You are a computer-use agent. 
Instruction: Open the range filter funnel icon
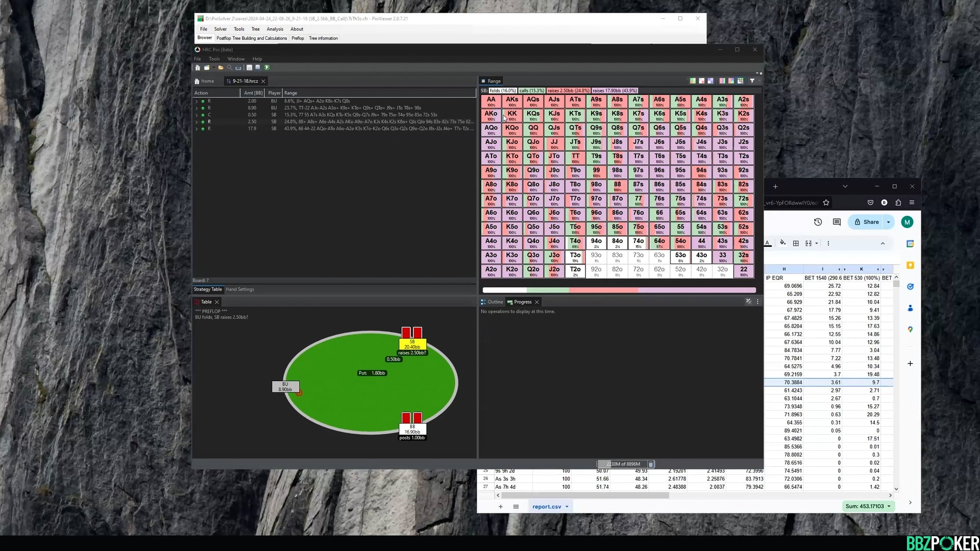click(x=752, y=81)
